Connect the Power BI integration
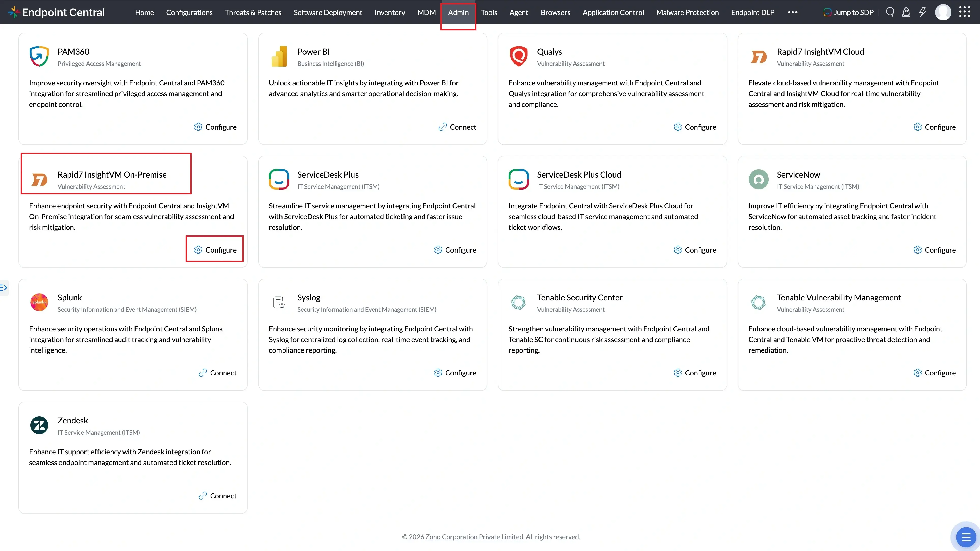This screenshot has width=980, height=551. pyautogui.click(x=457, y=127)
